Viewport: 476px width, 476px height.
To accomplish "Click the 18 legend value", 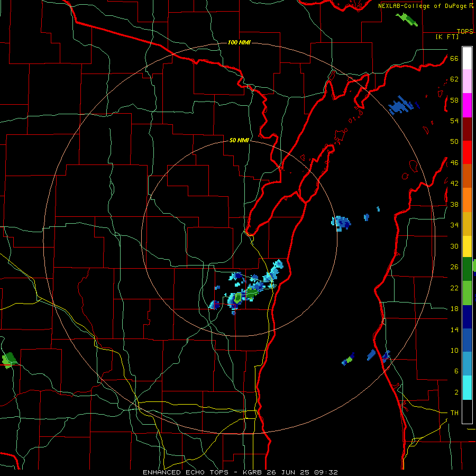I will click(454, 309).
